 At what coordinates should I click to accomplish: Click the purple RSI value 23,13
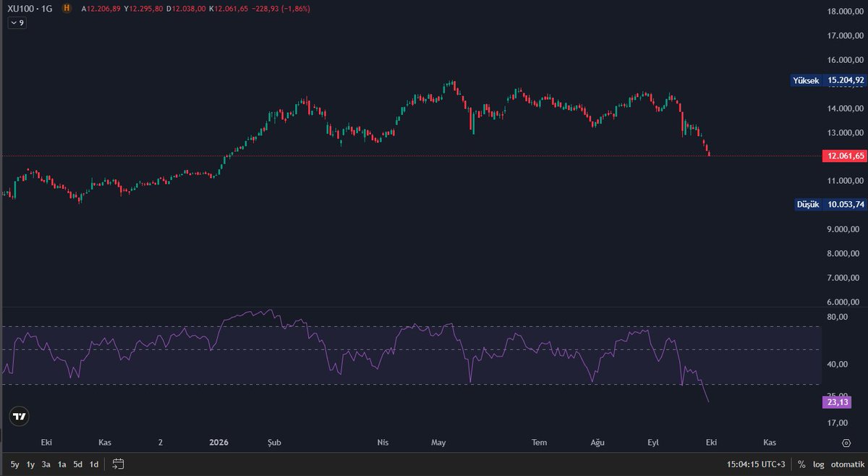[835, 402]
